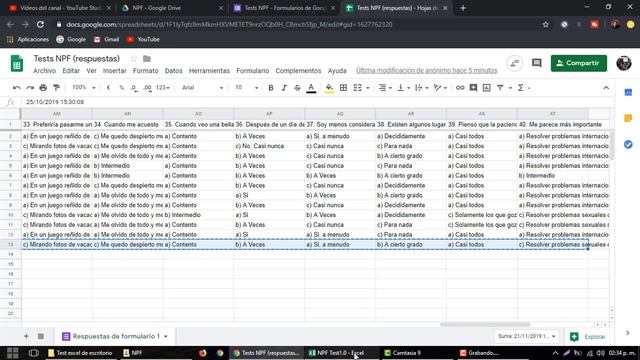Create a filter with funnel icon

pos(500,88)
